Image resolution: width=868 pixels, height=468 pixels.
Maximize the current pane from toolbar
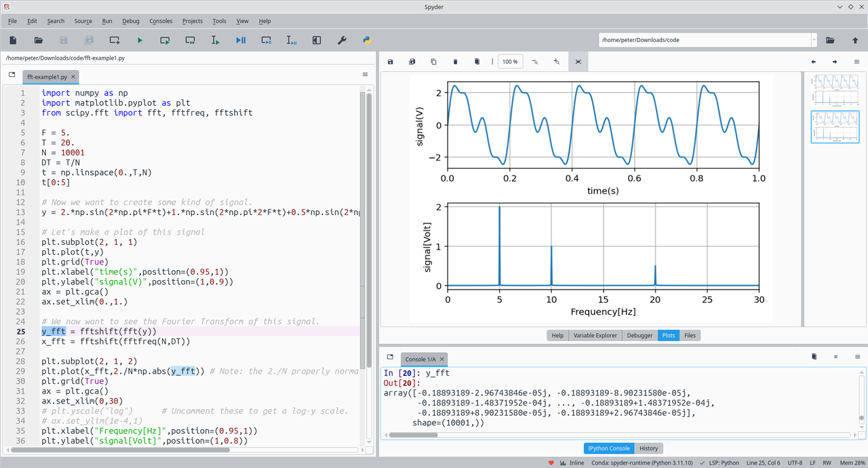click(x=317, y=41)
